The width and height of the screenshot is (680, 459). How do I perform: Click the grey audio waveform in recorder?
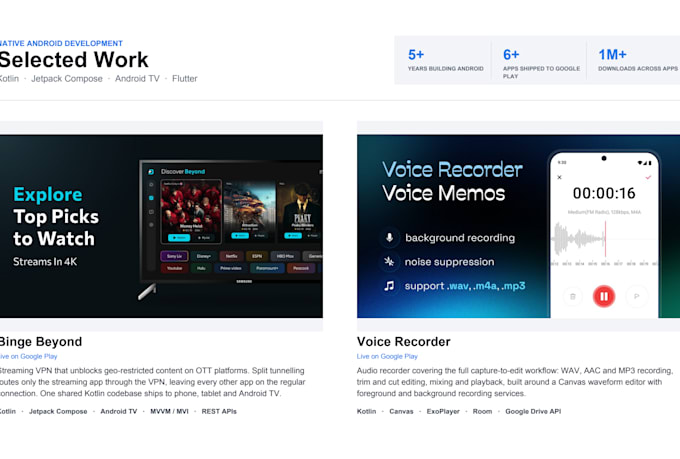(x=578, y=239)
